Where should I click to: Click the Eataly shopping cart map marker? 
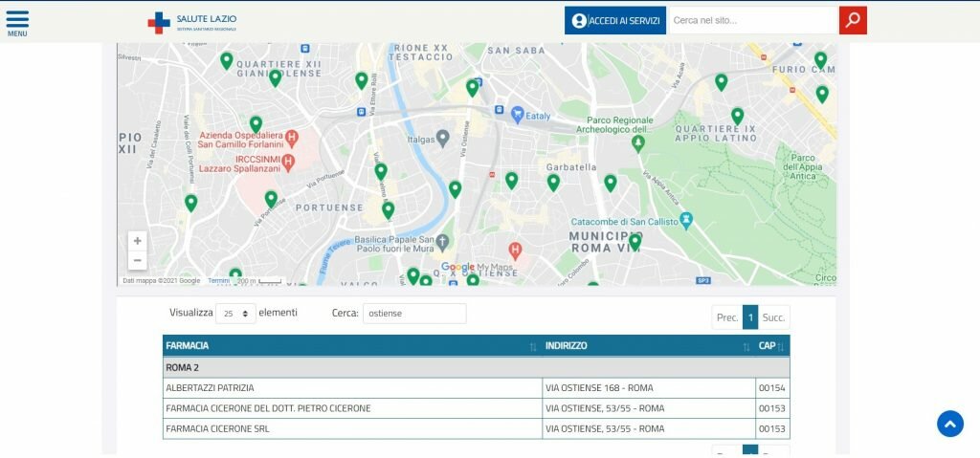[517, 115]
